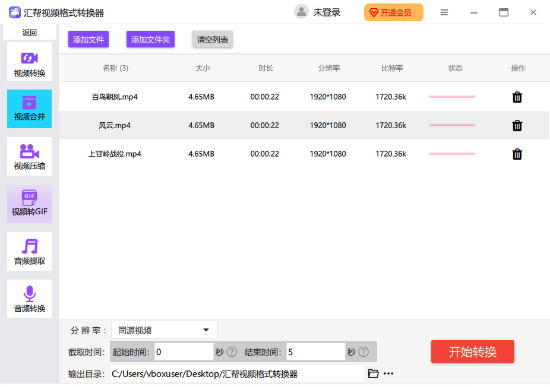Click 未登录 to log in
The height and width of the screenshot is (387, 550).
(x=327, y=13)
